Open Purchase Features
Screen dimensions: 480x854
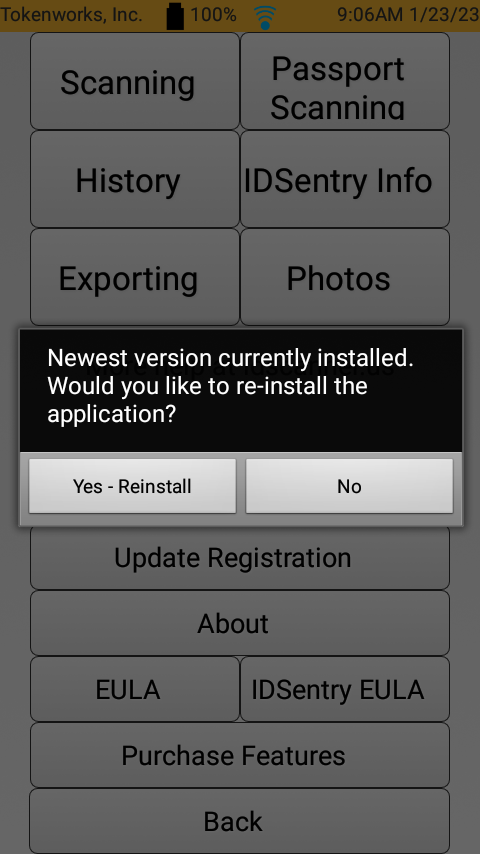240,755
